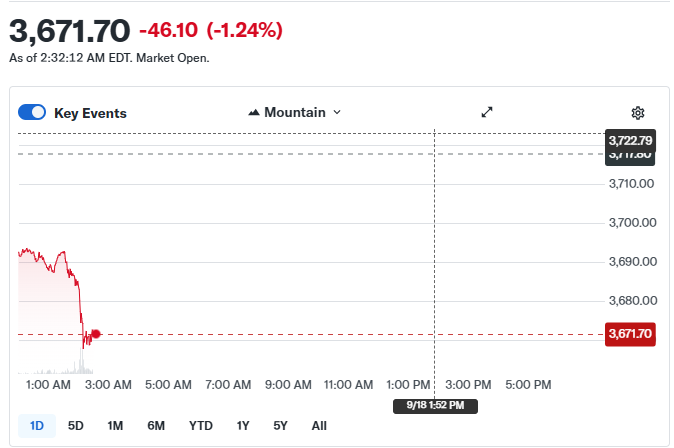Switch chart to 1Y range
Viewport: 674px width, 448px height.
(243, 426)
